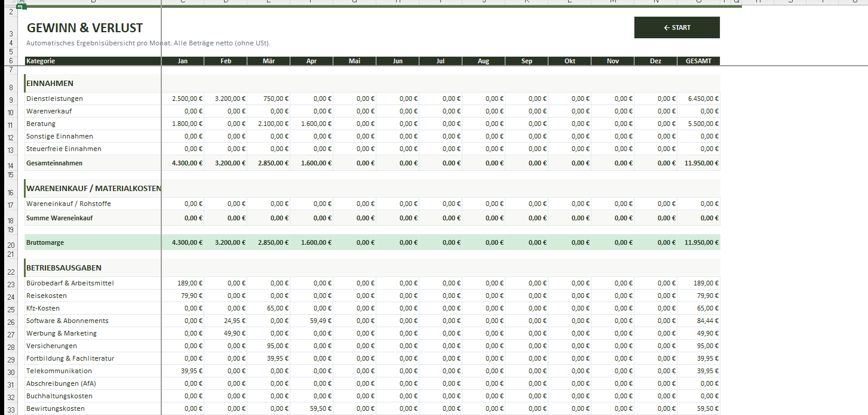
Task: Select row header number 20
Action: pyautogui.click(x=11, y=244)
